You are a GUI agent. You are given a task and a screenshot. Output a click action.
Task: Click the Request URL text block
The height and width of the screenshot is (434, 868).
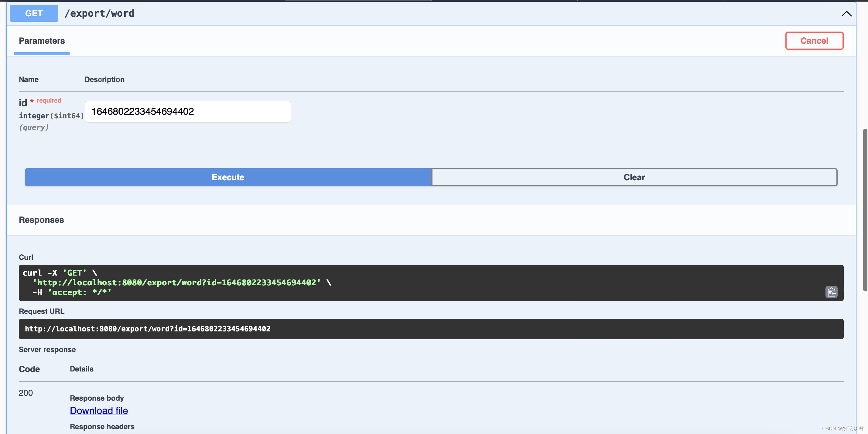coord(431,329)
